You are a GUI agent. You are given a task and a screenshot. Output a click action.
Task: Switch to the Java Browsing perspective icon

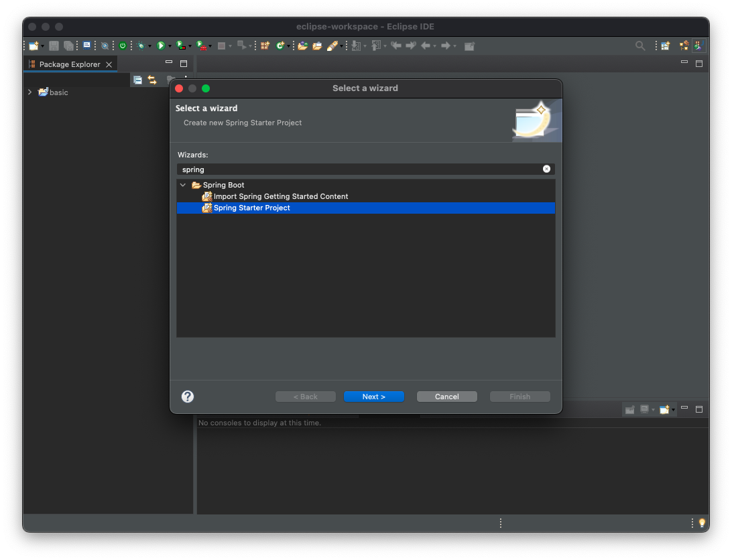tap(684, 46)
